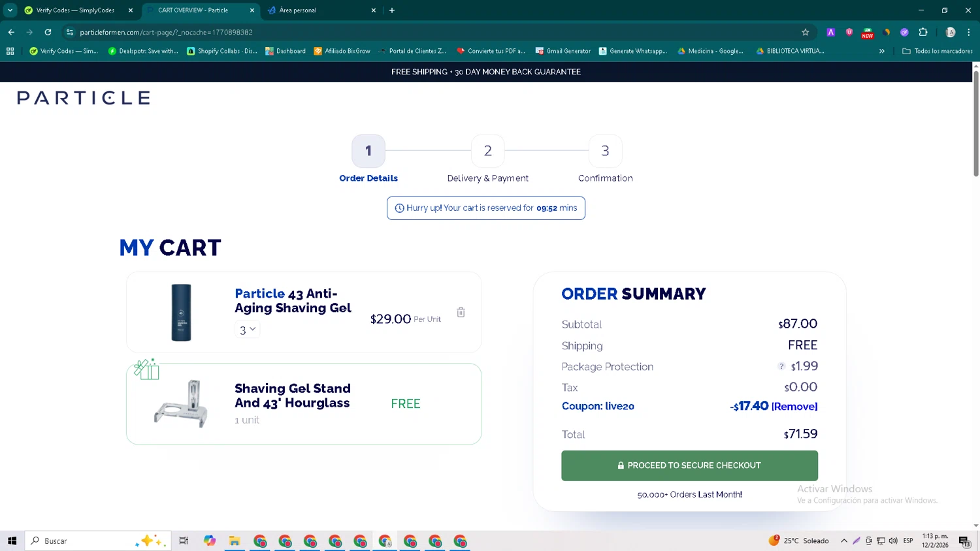View site information icon in address bar

tap(70, 32)
